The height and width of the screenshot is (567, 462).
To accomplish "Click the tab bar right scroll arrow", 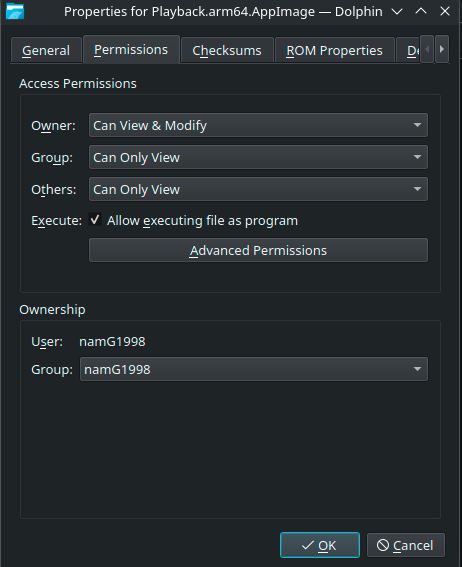I will [442, 49].
